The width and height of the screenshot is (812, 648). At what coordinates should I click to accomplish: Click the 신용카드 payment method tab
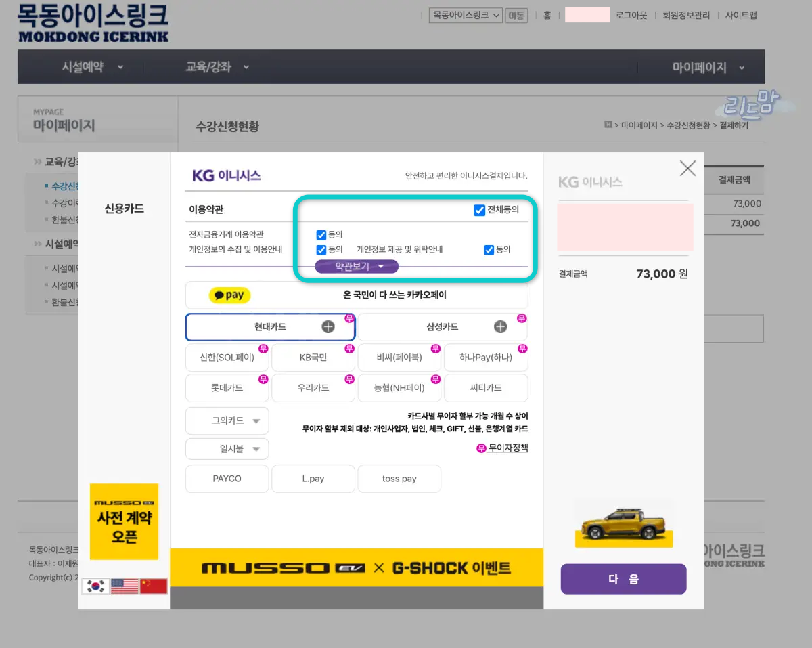tap(125, 209)
